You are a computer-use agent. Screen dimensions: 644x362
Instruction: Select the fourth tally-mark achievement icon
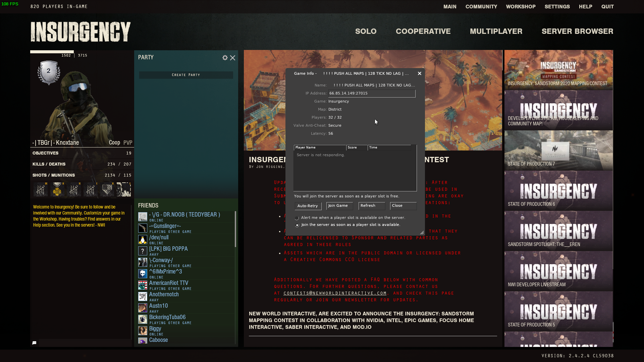pyautogui.click(x=90, y=189)
